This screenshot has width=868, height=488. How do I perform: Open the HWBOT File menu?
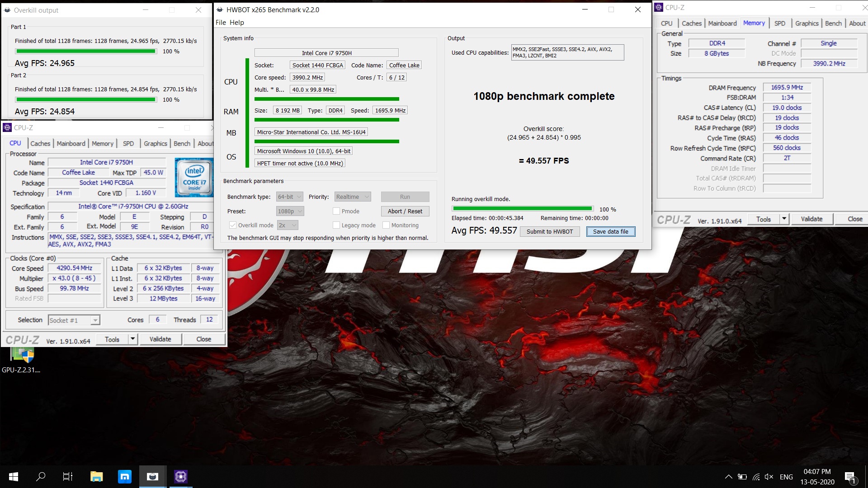pyautogui.click(x=221, y=23)
